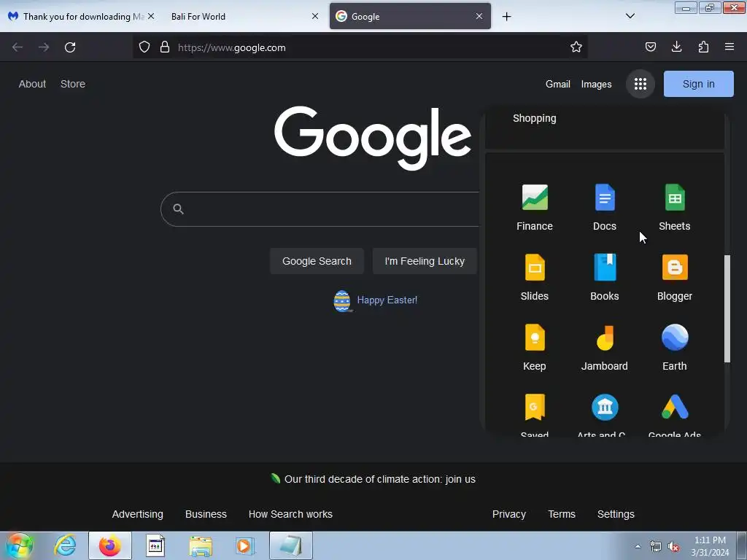Image resolution: width=747 pixels, height=560 pixels.
Task: Close the Google tab
Action: coord(479,16)
